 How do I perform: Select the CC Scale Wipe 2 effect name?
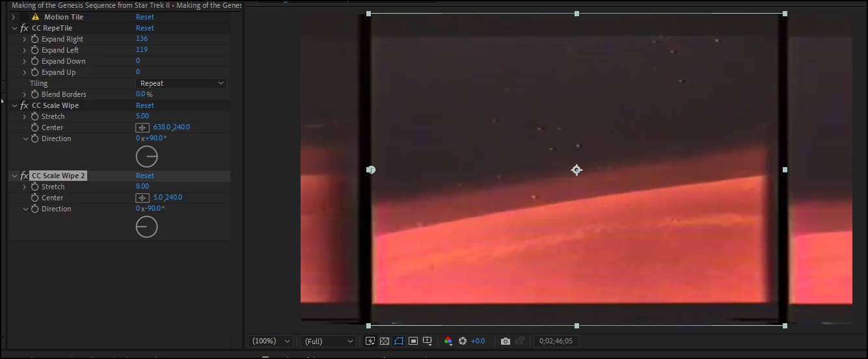pyautogui.click(x=59, y=176)
